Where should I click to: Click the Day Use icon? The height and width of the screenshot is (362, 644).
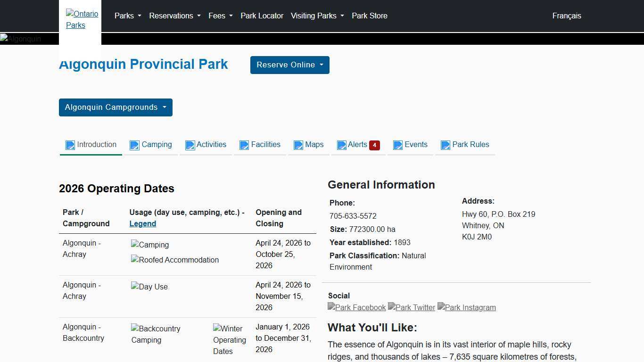(x=149, y=287)
